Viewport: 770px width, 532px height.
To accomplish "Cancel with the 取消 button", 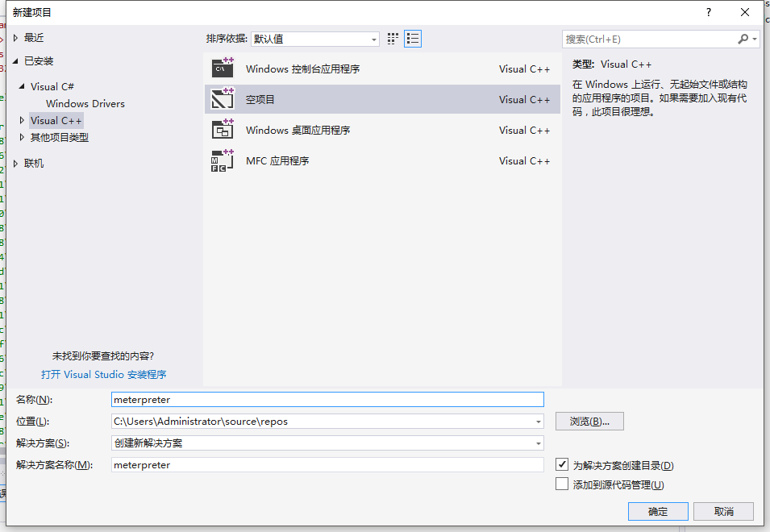I will pyautogui.click(x=723, y=511).
